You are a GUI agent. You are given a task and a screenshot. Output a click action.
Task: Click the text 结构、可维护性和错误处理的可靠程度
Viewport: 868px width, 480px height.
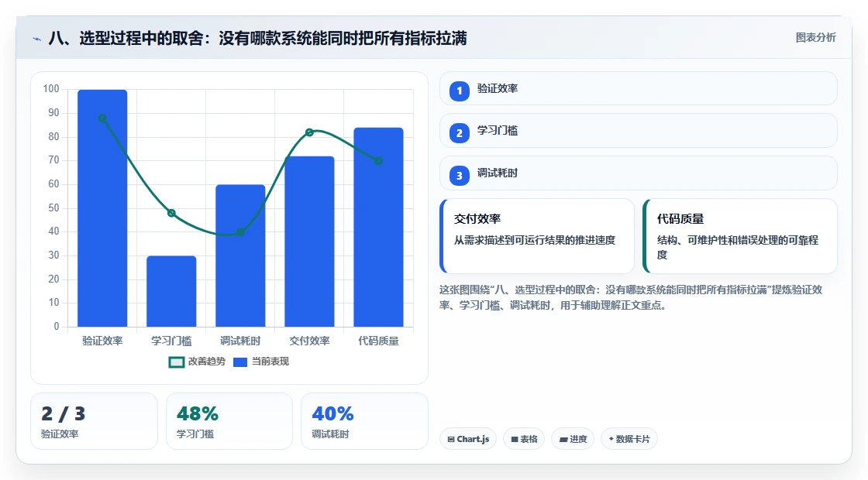pos(737,247)
